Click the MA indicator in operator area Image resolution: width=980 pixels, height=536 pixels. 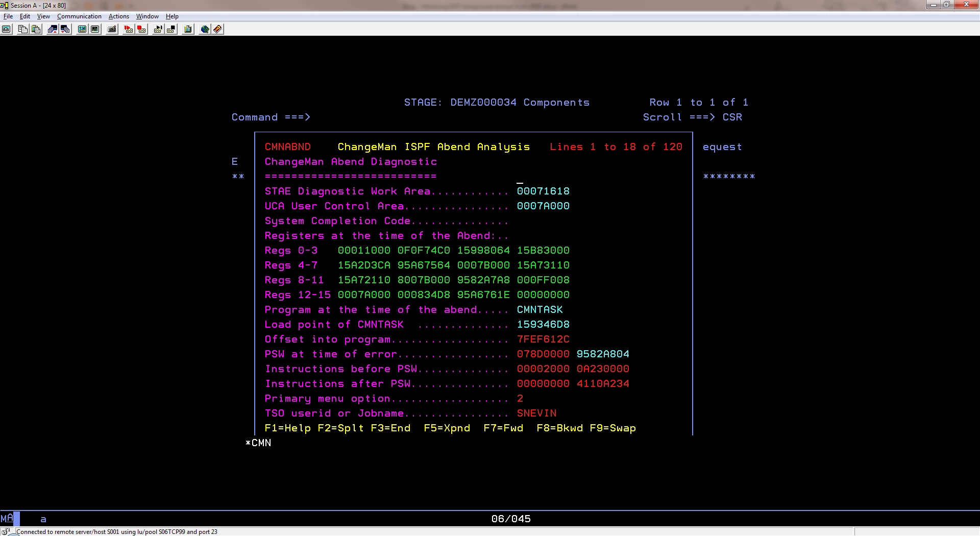point(7,519)
